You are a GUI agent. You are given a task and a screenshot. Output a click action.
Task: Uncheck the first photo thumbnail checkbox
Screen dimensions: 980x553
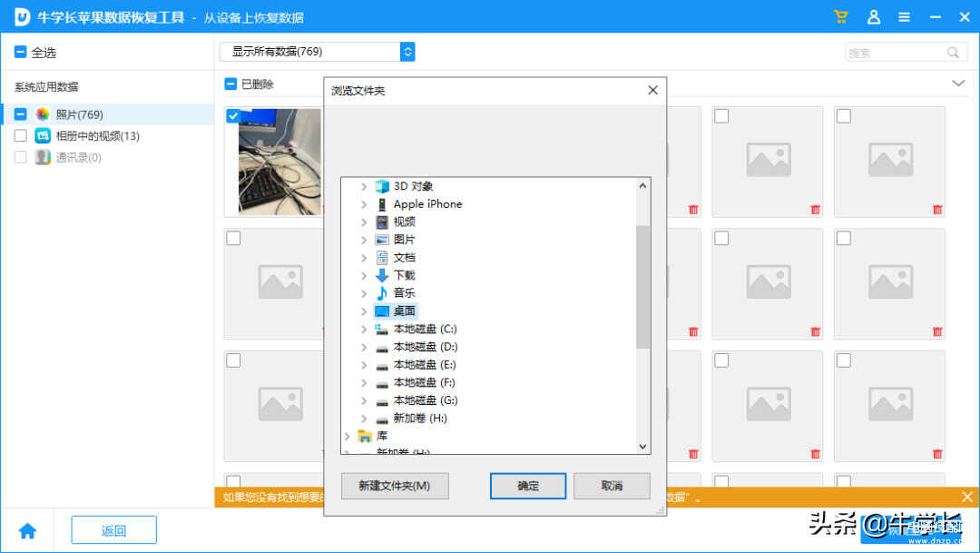click(233, 116)
